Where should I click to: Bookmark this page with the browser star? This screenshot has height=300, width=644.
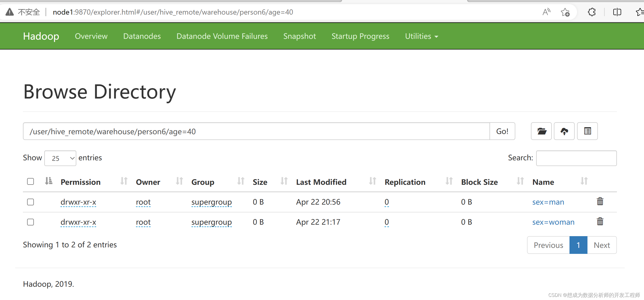[x=565, y=12]
